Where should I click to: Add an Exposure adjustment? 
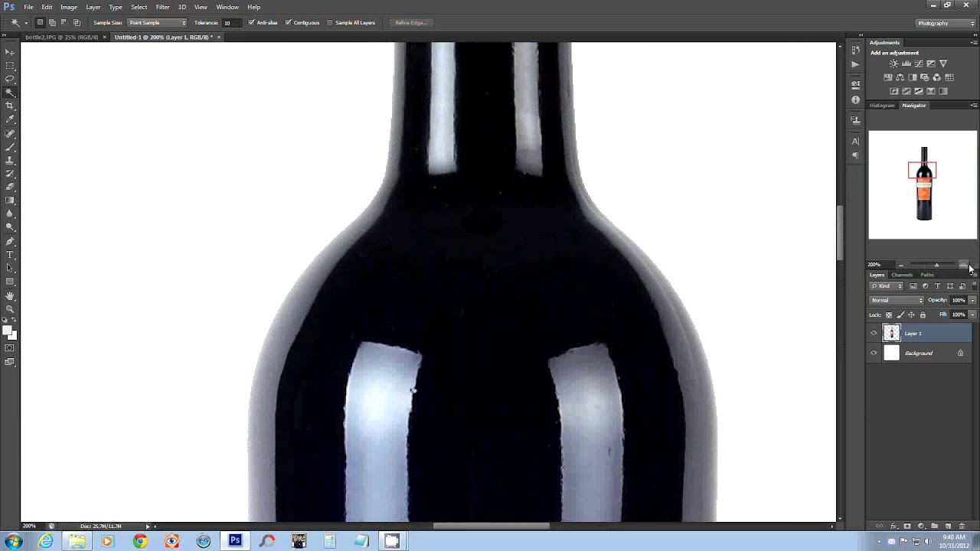click(x=930, y=64)
